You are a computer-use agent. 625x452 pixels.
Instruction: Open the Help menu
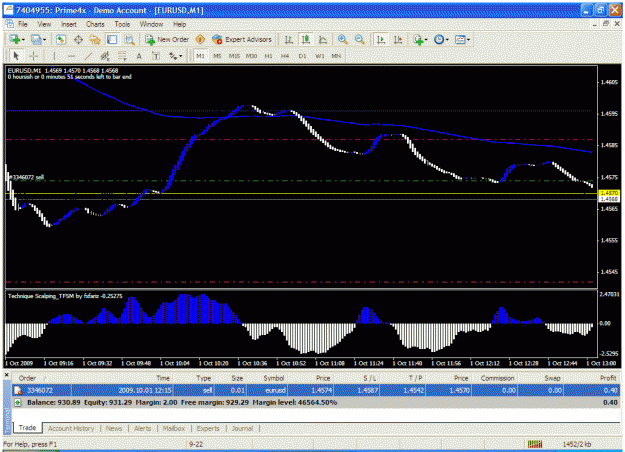(x=179, y=24)
